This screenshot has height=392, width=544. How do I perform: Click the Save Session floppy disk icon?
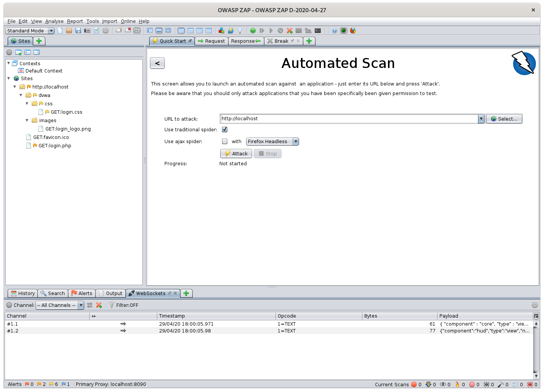tap(78, 31)
